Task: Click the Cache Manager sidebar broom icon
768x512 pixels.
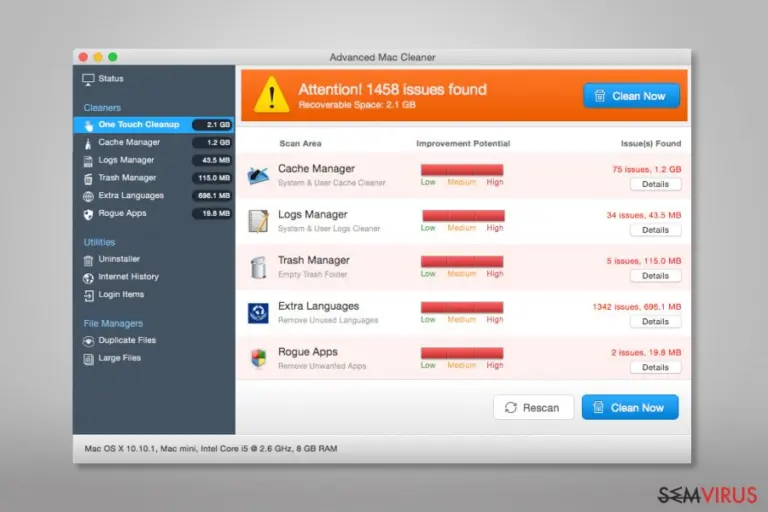Action: 88,143
